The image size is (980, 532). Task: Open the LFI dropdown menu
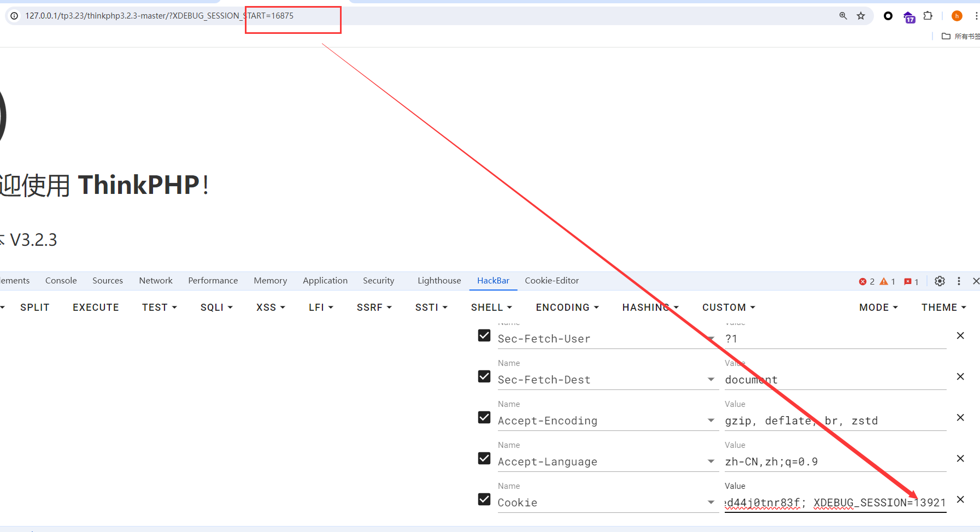click(x=321, y=308)
